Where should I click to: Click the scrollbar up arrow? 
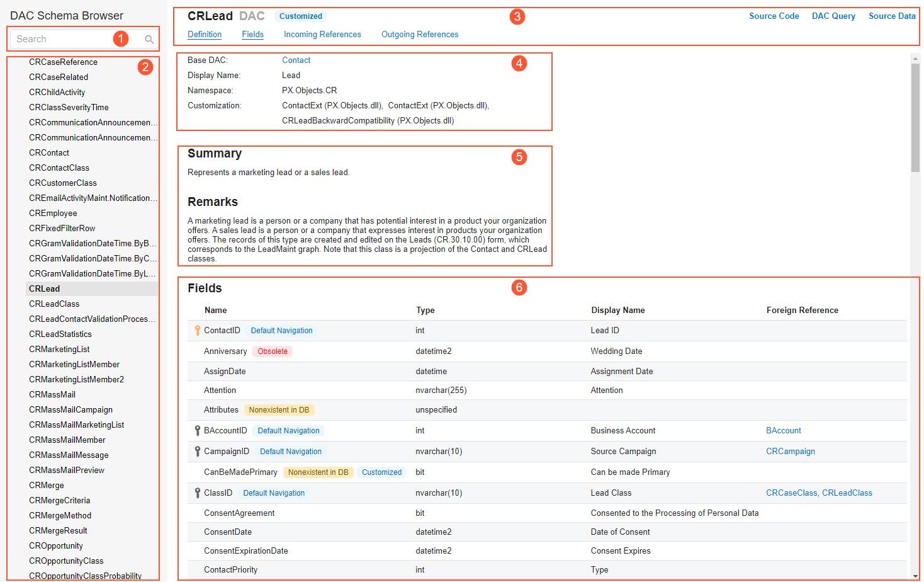pos(915,59)
